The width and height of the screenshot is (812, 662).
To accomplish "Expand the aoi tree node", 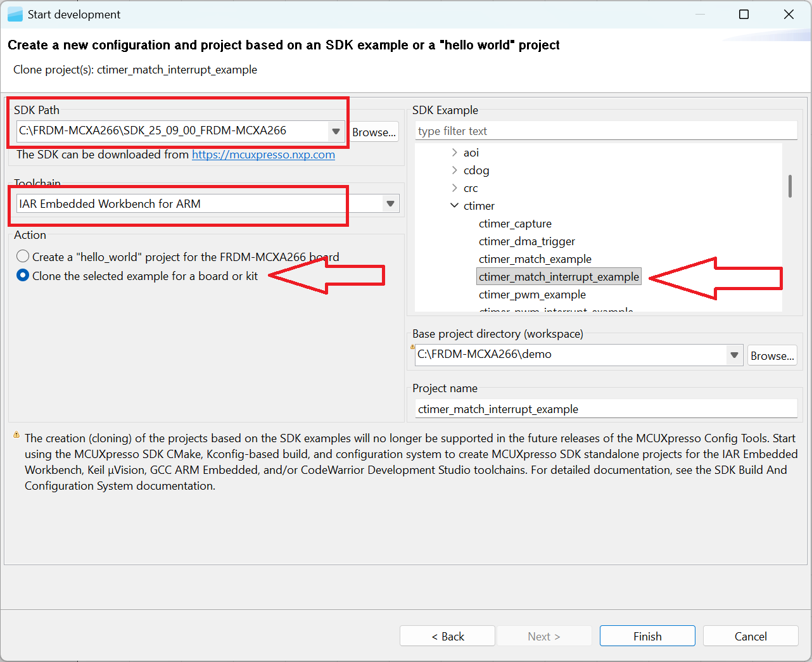I will (x=455, y=152).
